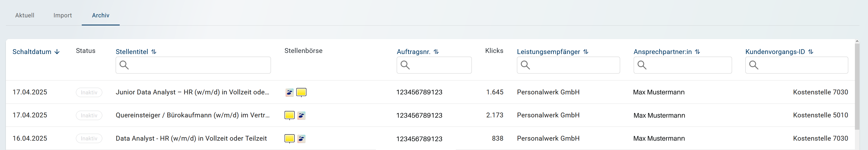Click Inaktiv status badge in first row

[x=89, y=92]
